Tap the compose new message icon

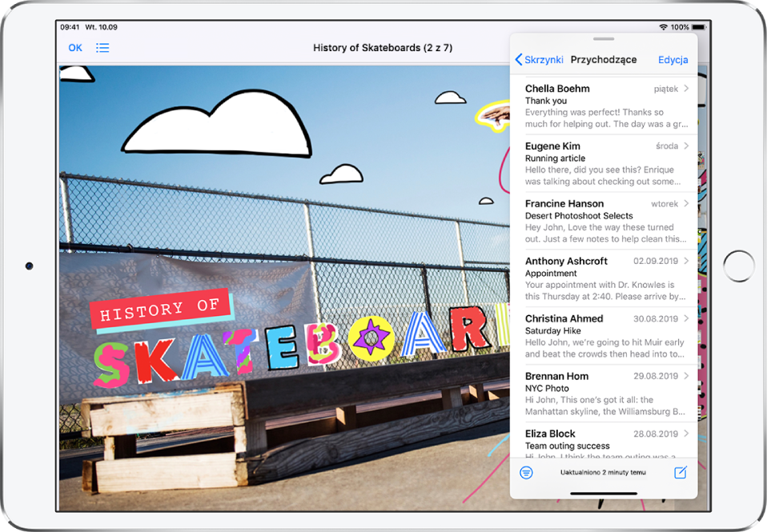(680, 473)
